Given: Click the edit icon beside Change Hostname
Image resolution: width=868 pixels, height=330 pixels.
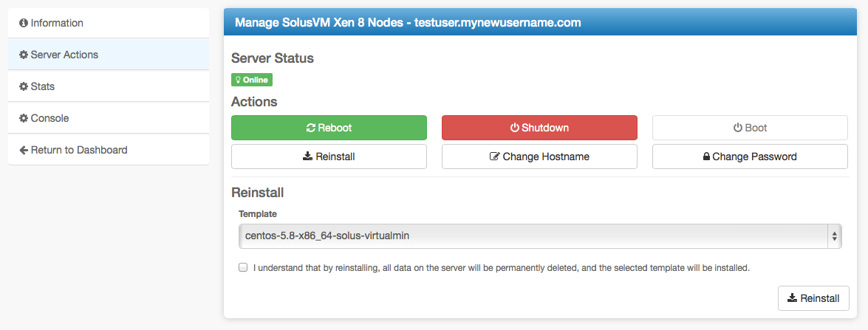Looking at the screenshot, I should 495,157.
